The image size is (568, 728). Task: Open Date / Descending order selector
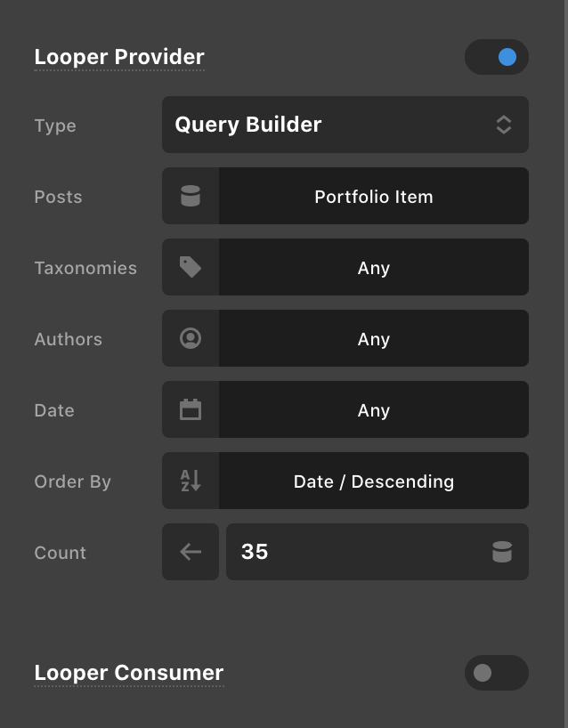pyautogui.click(x=374, y=481)
